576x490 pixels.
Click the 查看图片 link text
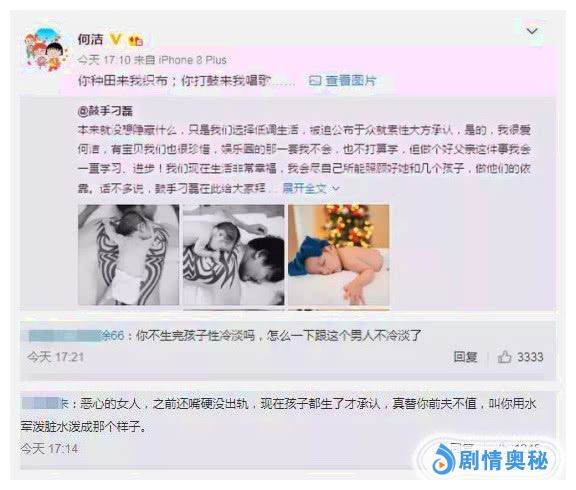click(350, 80)
